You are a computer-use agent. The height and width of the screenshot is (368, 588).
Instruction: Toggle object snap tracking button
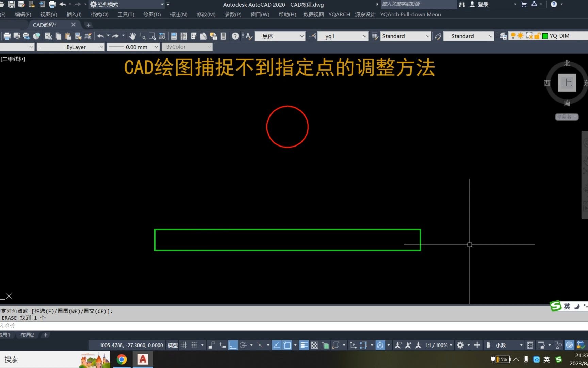pos(277,345)
